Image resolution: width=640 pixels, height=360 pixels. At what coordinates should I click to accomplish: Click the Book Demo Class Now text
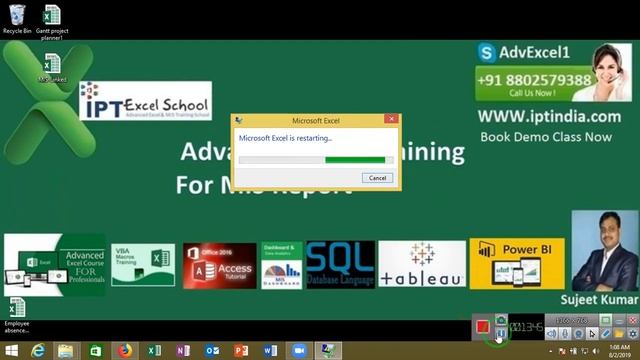point(546,137)
